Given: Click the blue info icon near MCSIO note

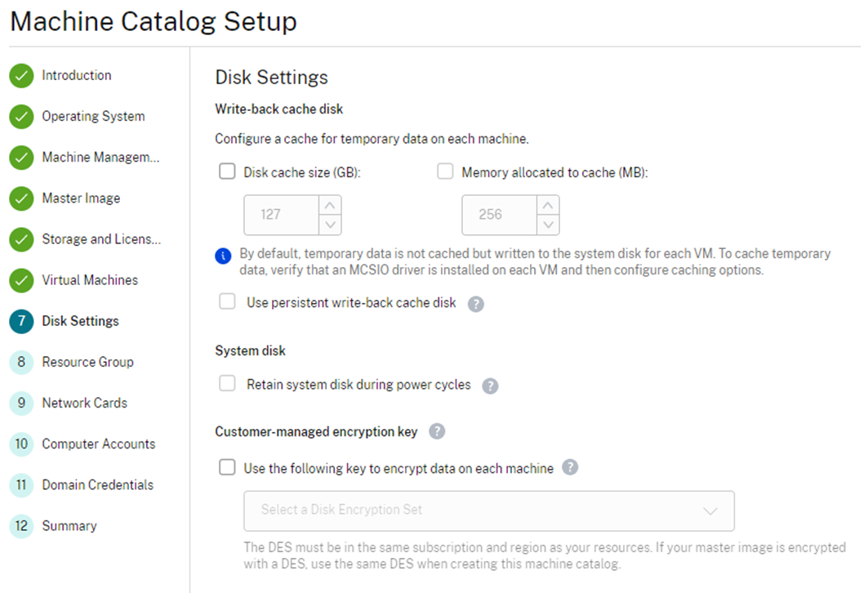Looking at the screenshot, I should click(x=223, y=256).
